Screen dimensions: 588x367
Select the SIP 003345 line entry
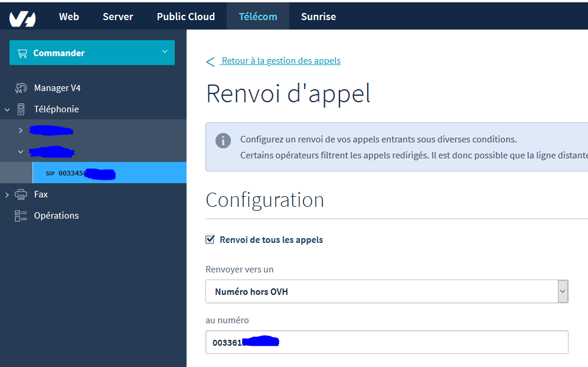(80, 173)
